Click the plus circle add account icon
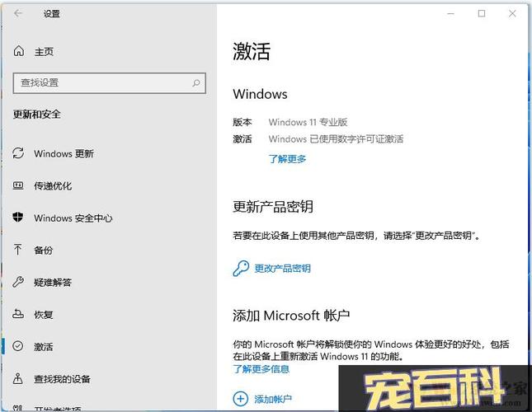 [x=241, y=399]
